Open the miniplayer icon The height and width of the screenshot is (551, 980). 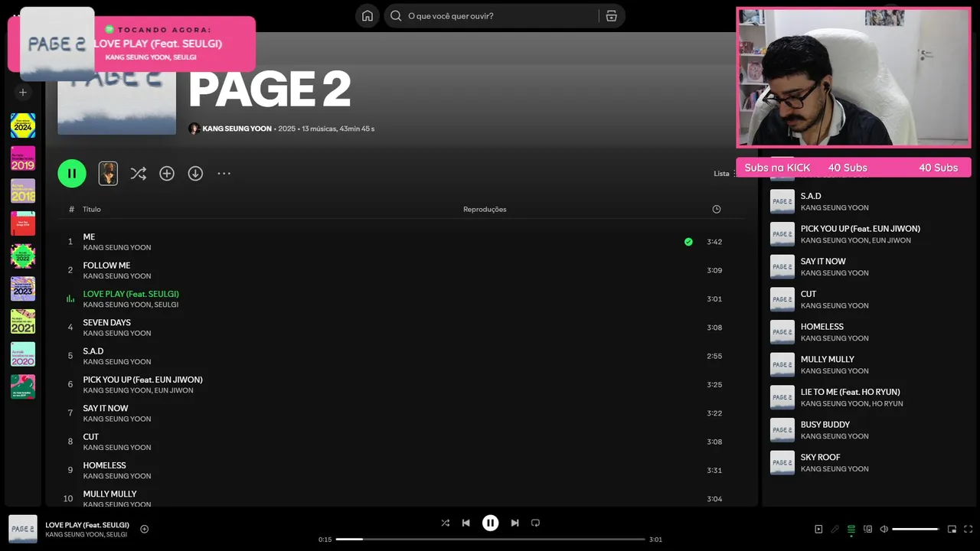(x=952, y=529)
